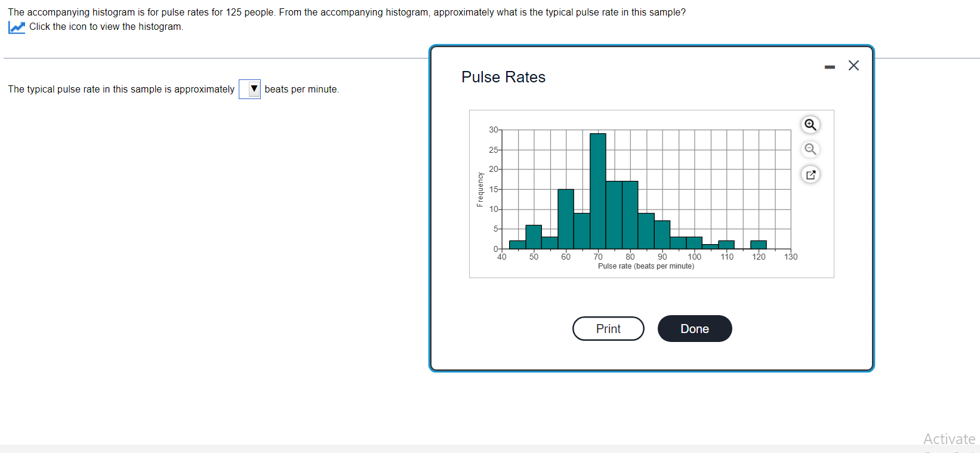The width and height of the screenshot is (980, 453).
Task: Click the Activate text at bottom right
Action: coord(949,439)
